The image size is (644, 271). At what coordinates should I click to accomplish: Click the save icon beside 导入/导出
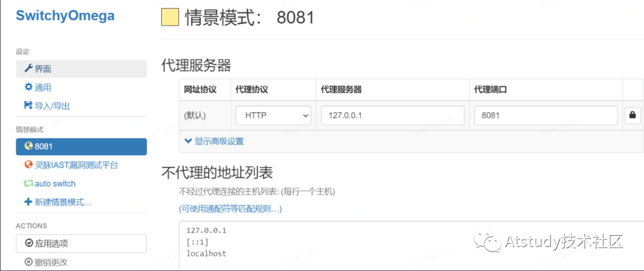tap(29, 106)
